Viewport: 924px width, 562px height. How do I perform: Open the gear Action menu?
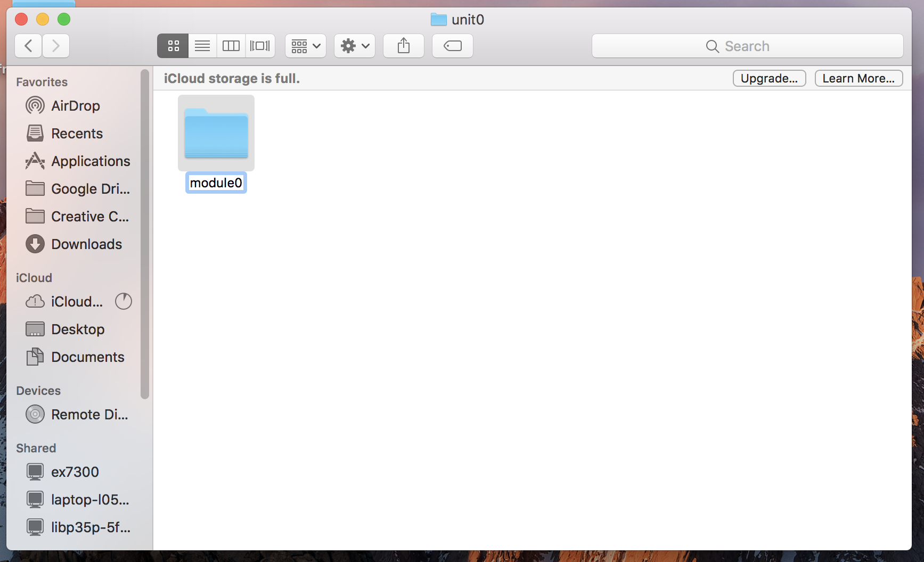355,46
